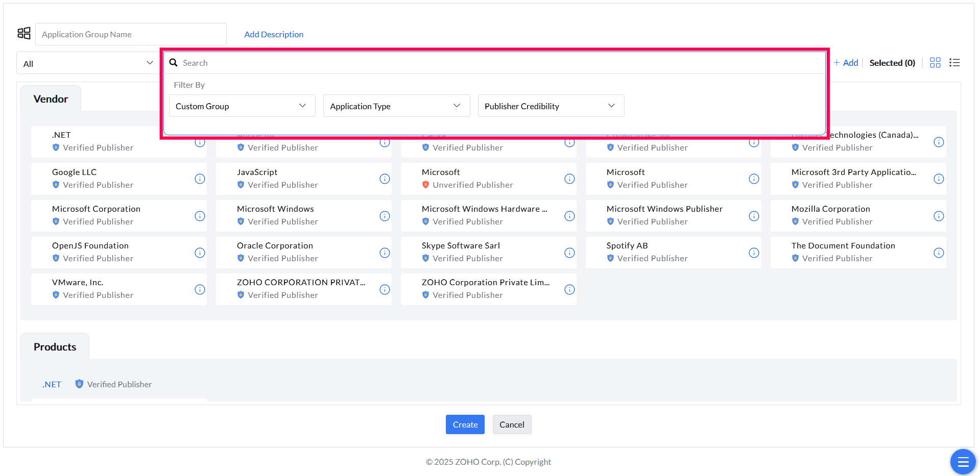
Task: Switch to list view layout icon
Action: (x=954, y=63)
